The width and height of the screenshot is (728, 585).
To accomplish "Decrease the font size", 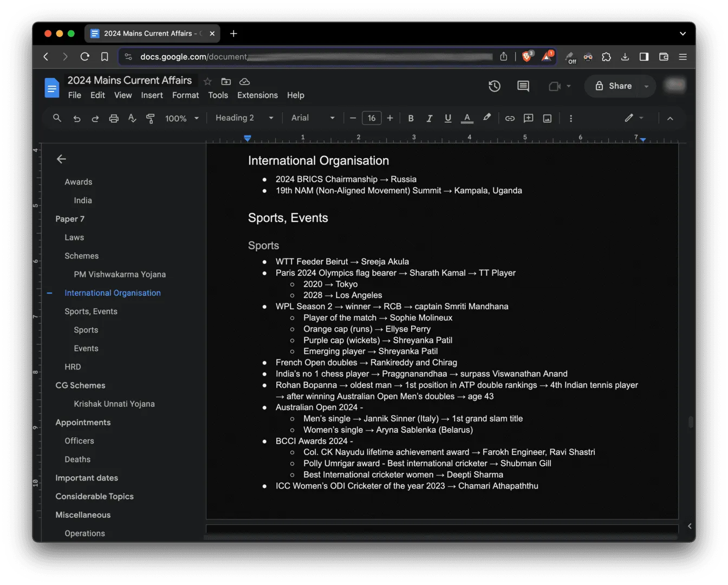I will point(353,118).
